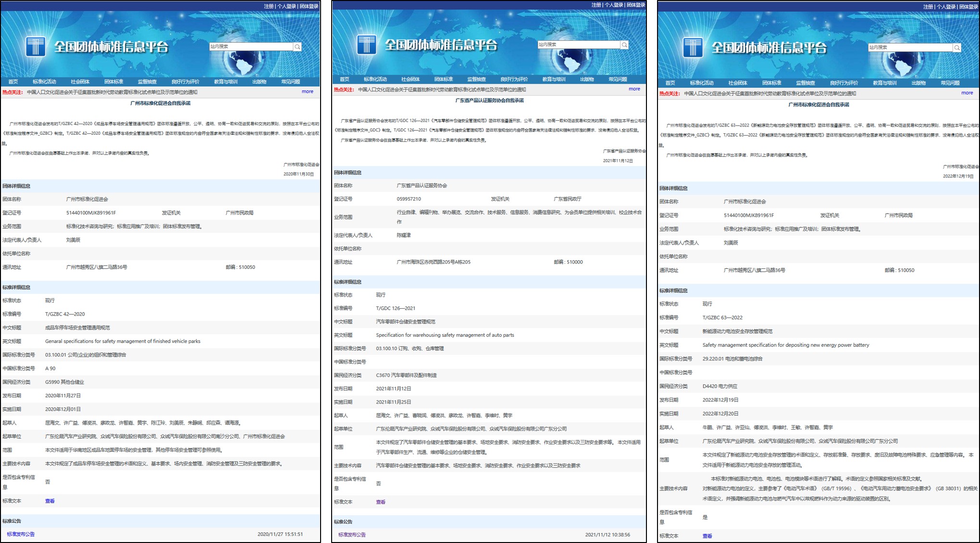Open 团体标准 menu in the middle page

click(444, 79)
